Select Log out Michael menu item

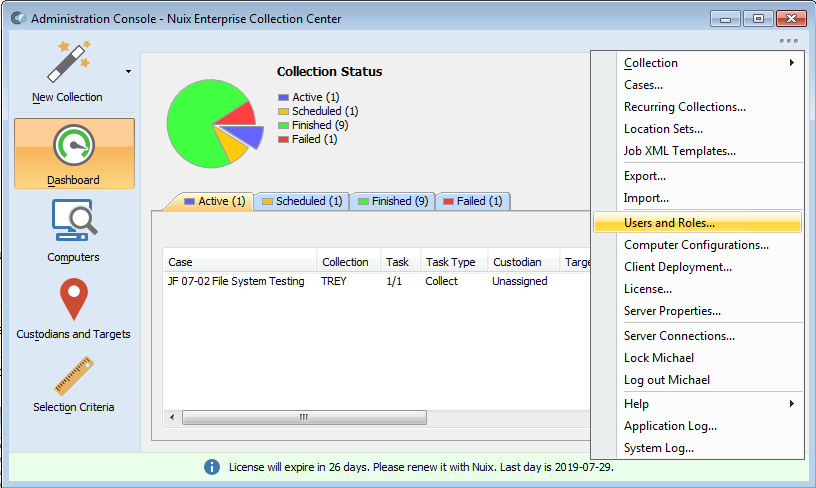click(x=698, y=380)
